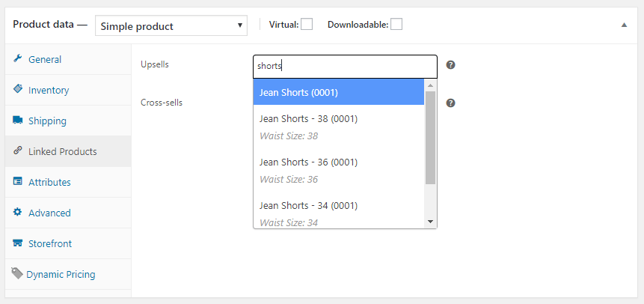This screenshot has width=644, height=304.
Task: Click the Inventory tag icon
Action: (x=18, y=89)
